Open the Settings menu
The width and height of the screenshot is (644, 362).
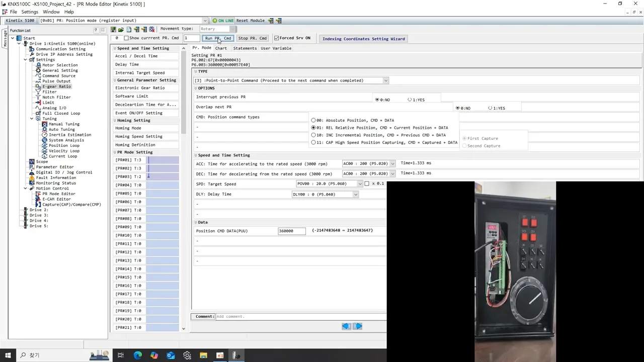29,12
